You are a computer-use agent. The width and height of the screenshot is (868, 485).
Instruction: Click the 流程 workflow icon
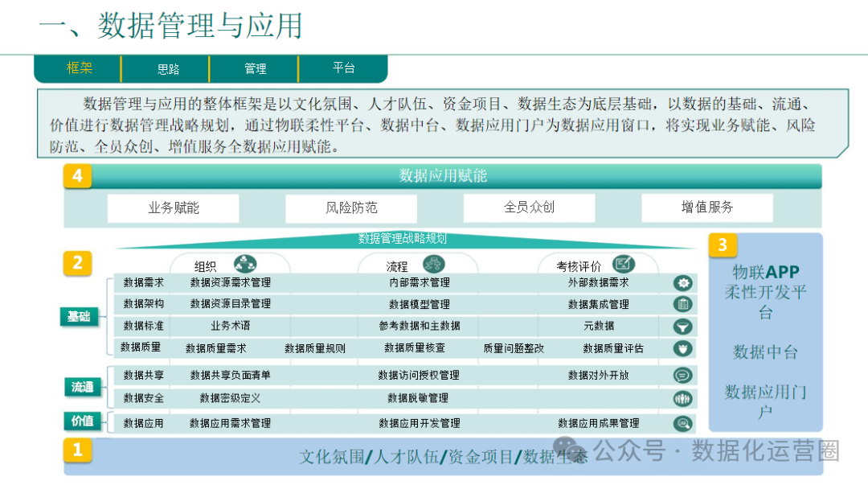click(433, 264)
